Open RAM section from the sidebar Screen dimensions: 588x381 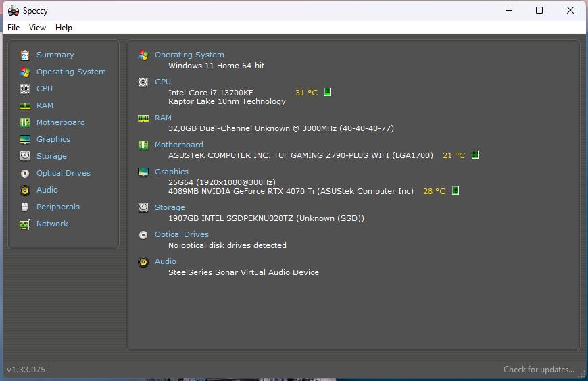click(45, 105)
